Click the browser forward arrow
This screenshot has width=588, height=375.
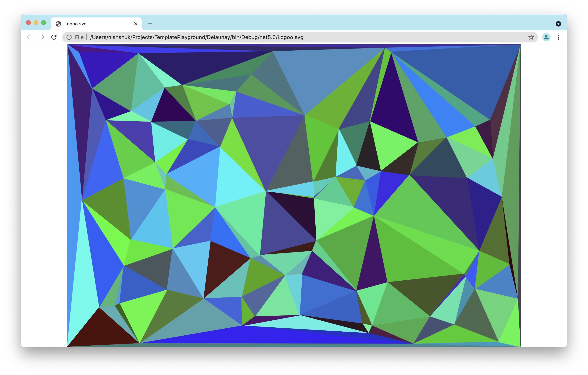42,37
